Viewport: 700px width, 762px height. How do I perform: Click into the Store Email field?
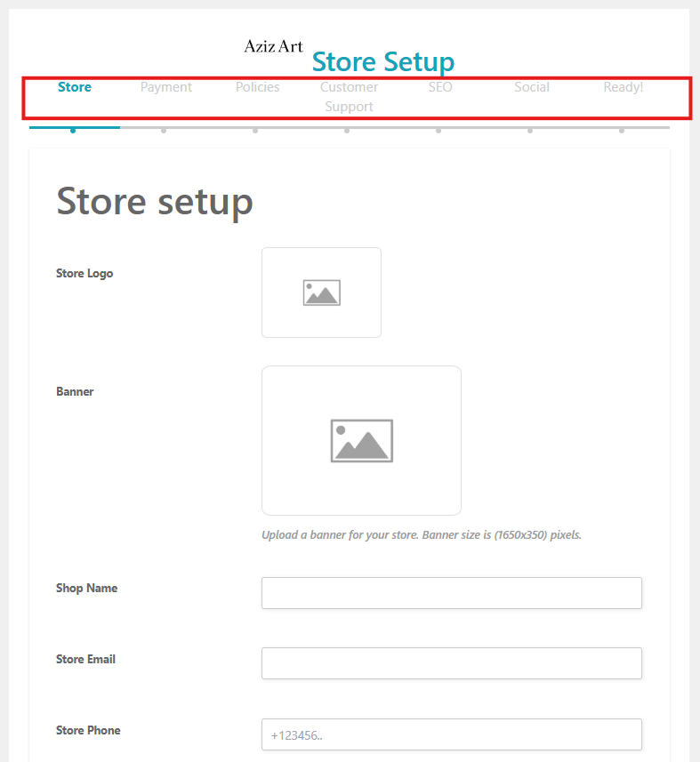point(451,663)
